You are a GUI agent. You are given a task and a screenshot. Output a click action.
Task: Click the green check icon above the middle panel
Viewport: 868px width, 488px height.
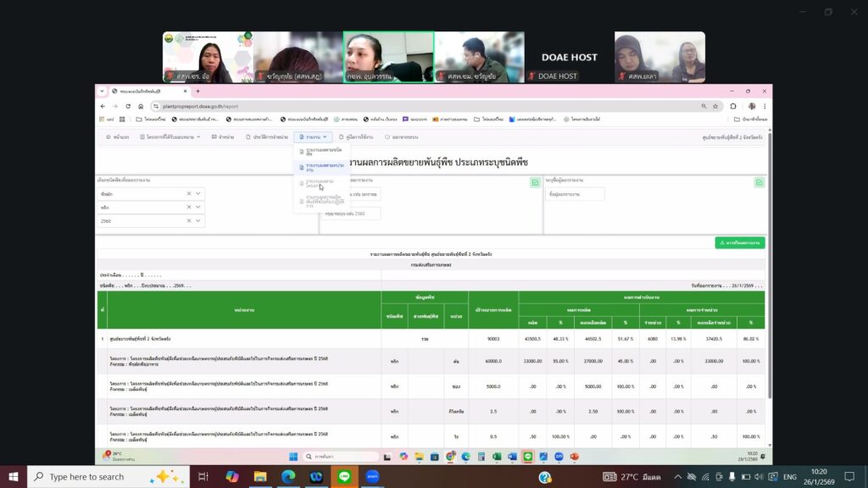535,182
